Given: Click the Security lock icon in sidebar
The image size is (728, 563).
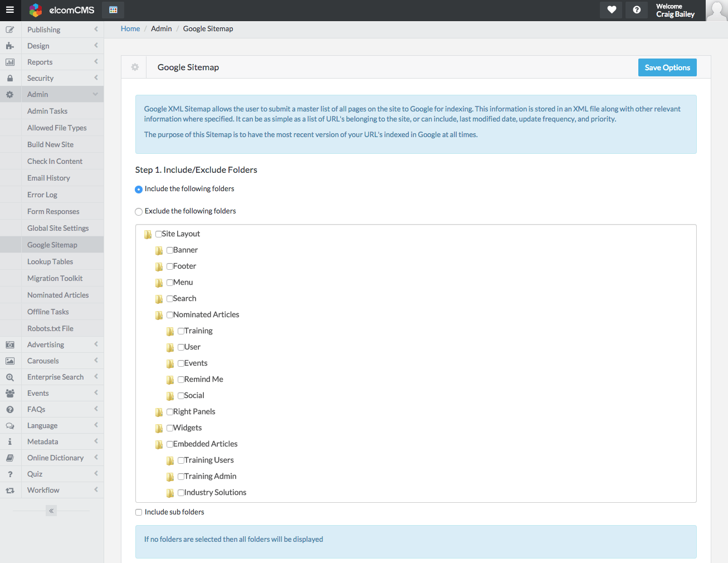Looking at the screenshot, I should (10, 78).
